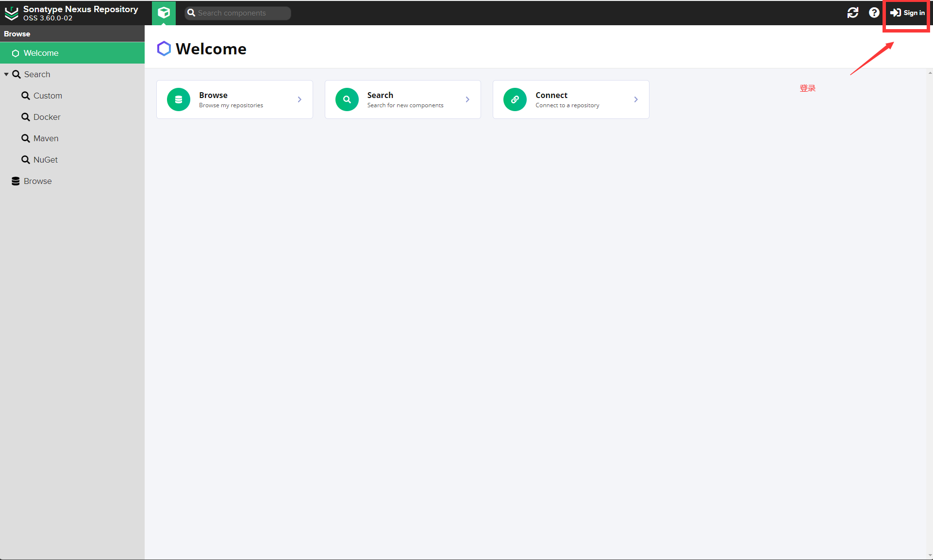Click the sidebar Browse database icon

pos(16,181)
